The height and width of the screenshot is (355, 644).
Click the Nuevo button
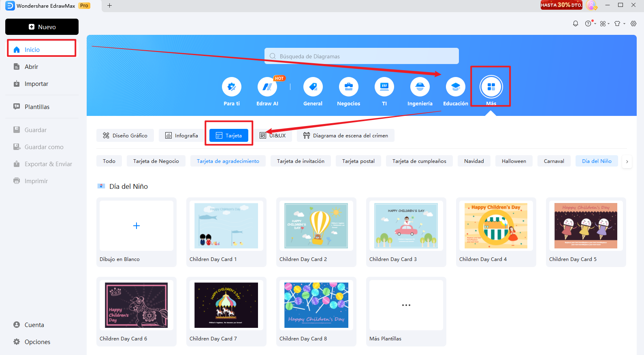click(42, 27)
